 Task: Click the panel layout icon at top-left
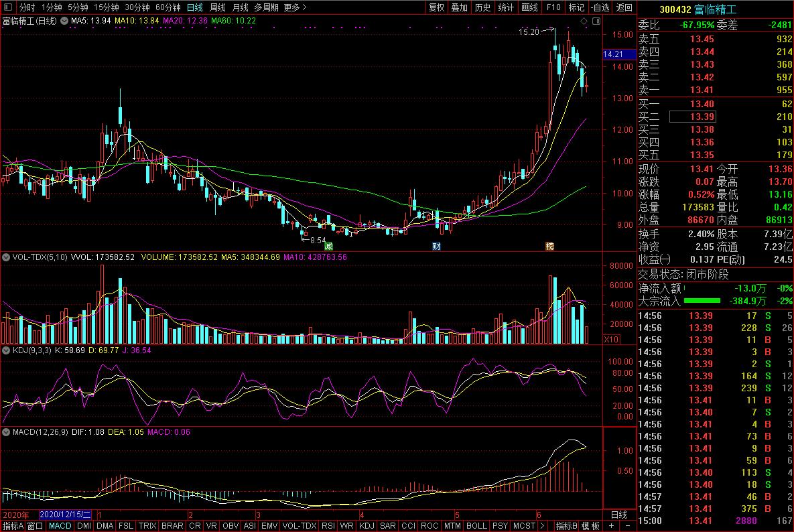click(x=7, y=7)
